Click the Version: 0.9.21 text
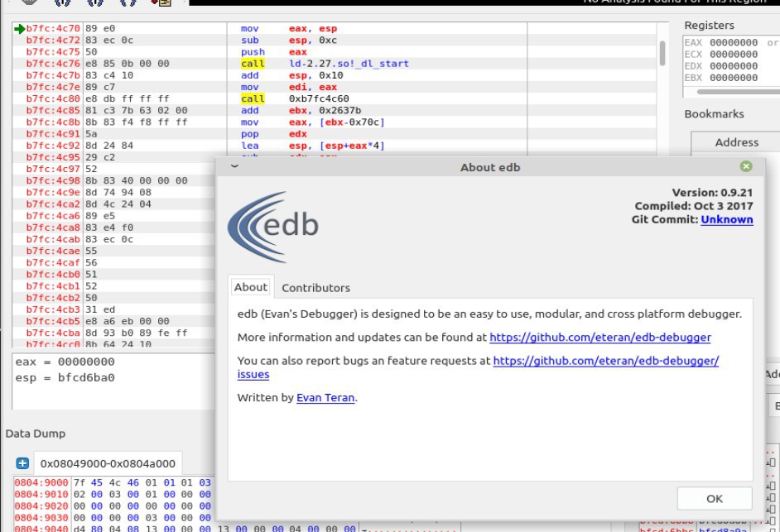This screenshot has height=532, width=780. click(x=712, y=193)
